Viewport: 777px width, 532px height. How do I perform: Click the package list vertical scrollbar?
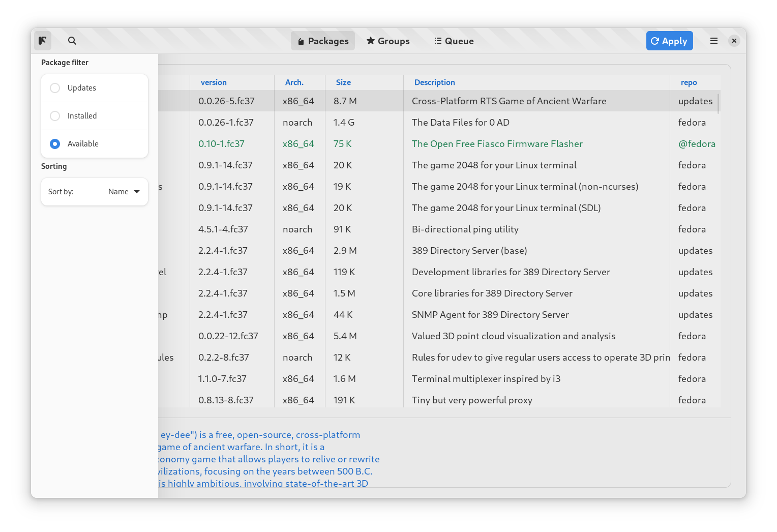click(719, 103)
